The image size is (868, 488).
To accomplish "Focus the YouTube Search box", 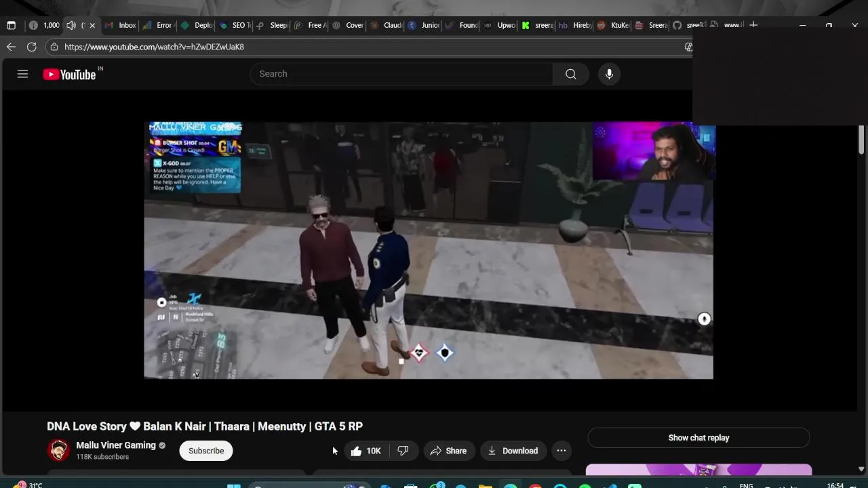I will click(401, 74).
